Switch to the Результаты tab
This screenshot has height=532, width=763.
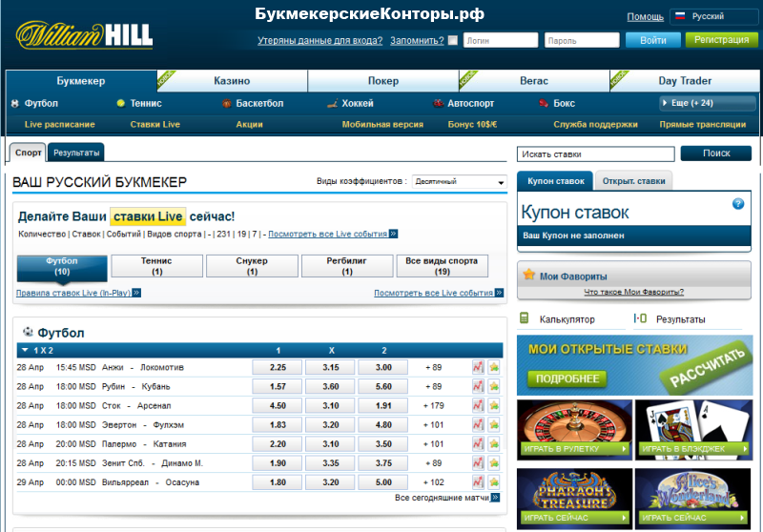[x=76, y=153]
